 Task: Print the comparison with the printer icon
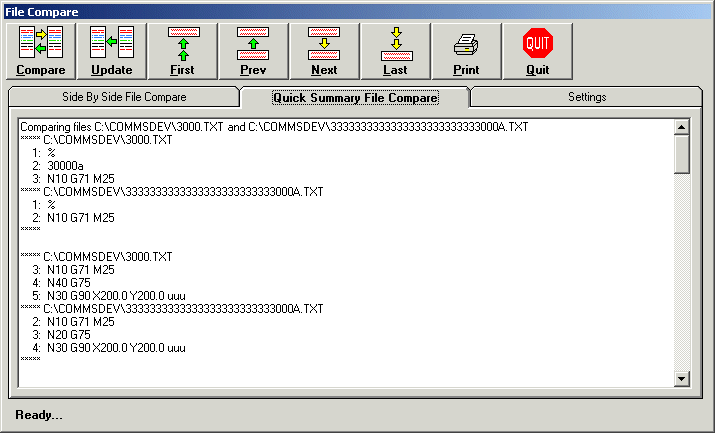[466, 51]
